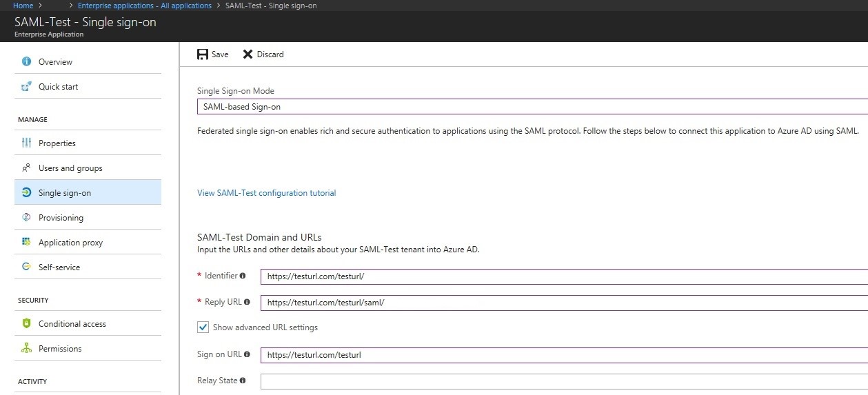Open Application proxy settings
Viewport: 868px width, 395px height.
click(88, 243)
